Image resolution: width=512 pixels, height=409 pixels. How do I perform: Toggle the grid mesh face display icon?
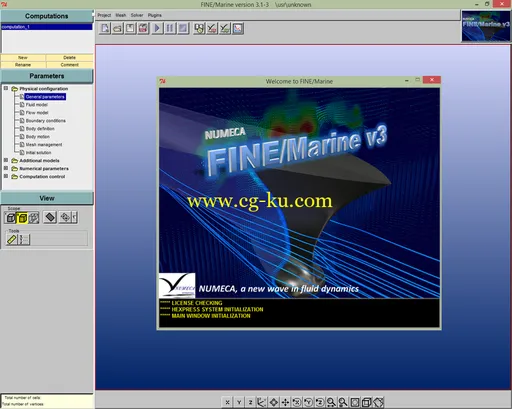65,217
